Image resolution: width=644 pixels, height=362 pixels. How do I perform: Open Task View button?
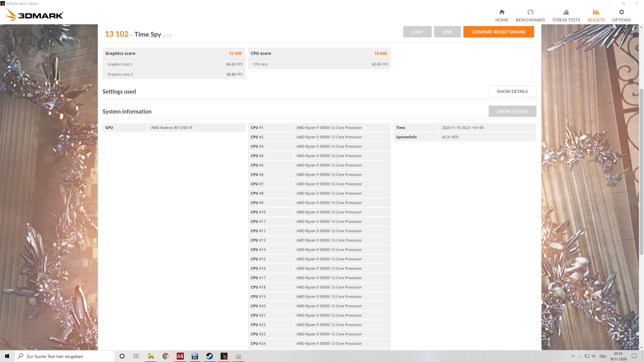tap(136, 356)
